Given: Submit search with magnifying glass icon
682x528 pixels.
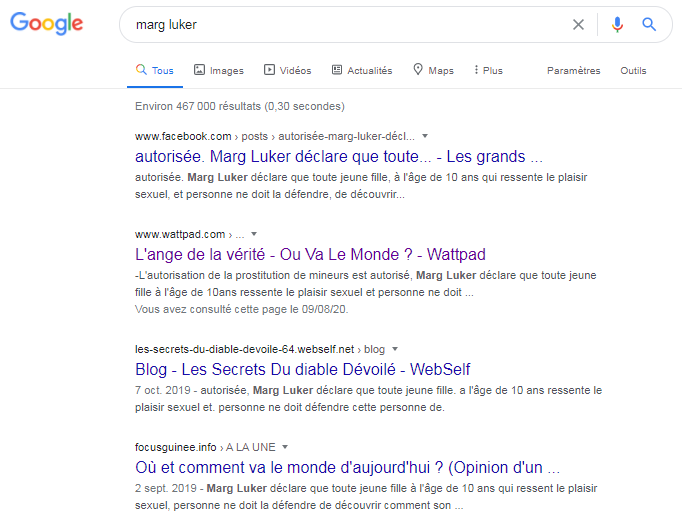Looking at the screenshot, I should pyautogui.click(x=649, y=24).
